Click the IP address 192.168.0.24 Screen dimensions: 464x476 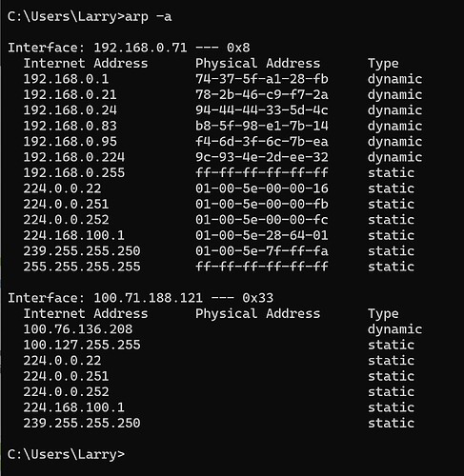[x=70, y=110]
